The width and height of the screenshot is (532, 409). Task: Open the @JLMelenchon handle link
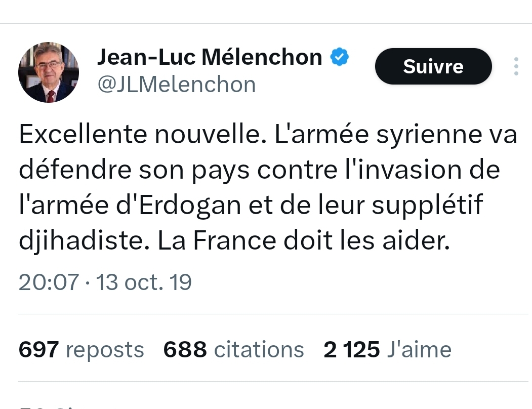(176, 85)
